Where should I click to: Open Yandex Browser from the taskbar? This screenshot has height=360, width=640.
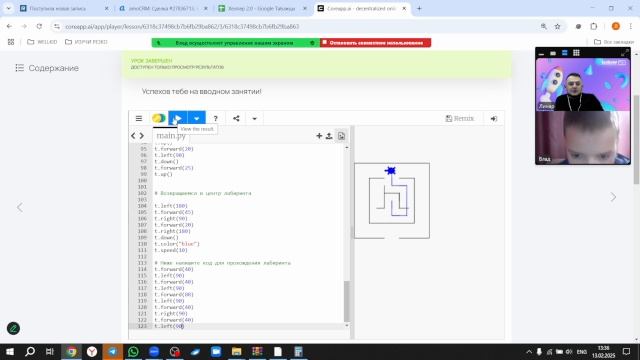point(92,351)
